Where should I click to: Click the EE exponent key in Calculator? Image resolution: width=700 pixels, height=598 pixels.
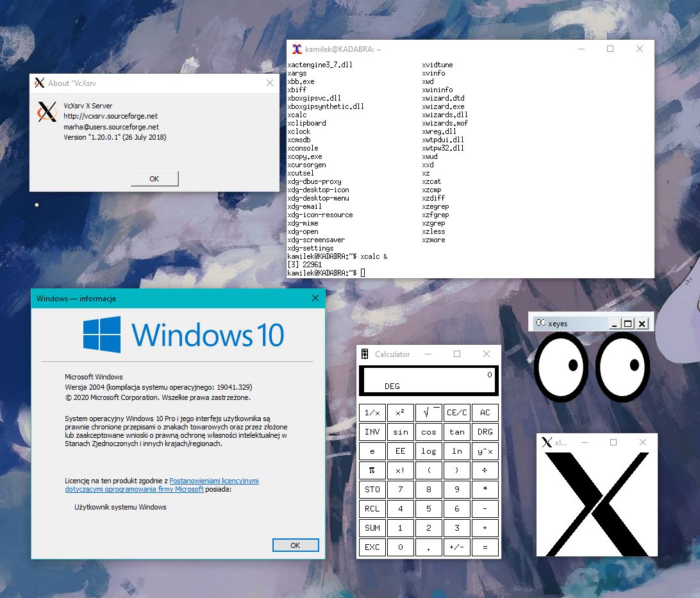[401, 451]
